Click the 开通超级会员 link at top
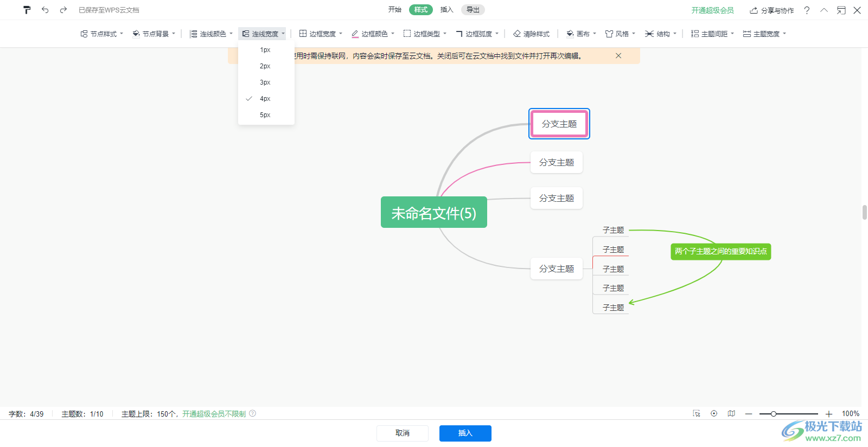Screen dimensions: 868x447 712,10
